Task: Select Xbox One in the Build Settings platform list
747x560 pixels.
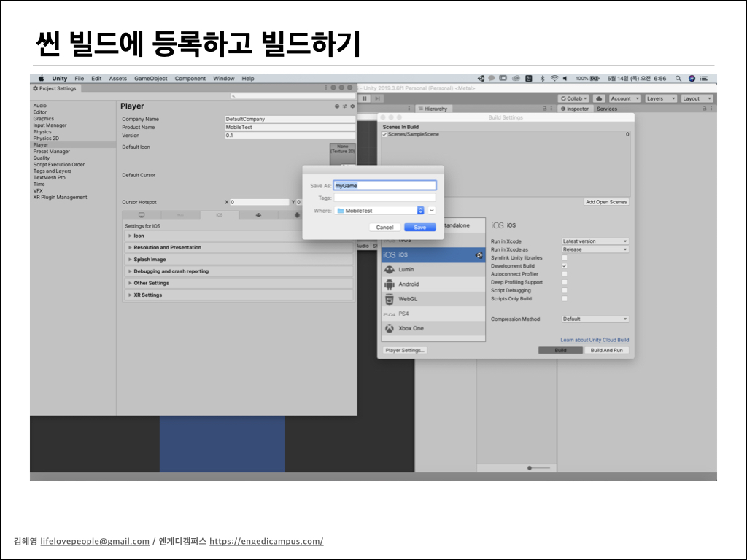Action: [x=433, y=329]
